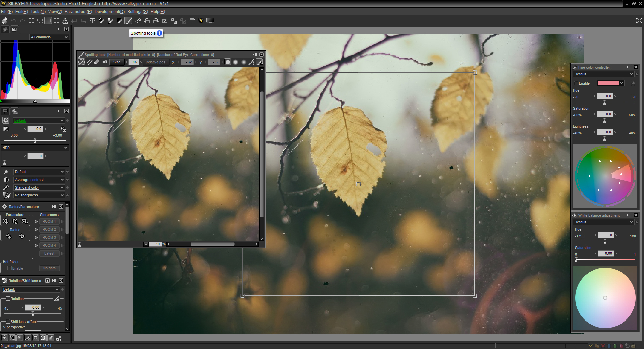644x349 pixels.
Task: Select the Spotting tools brush in main toolbar
Action: [x=128, y=21]
